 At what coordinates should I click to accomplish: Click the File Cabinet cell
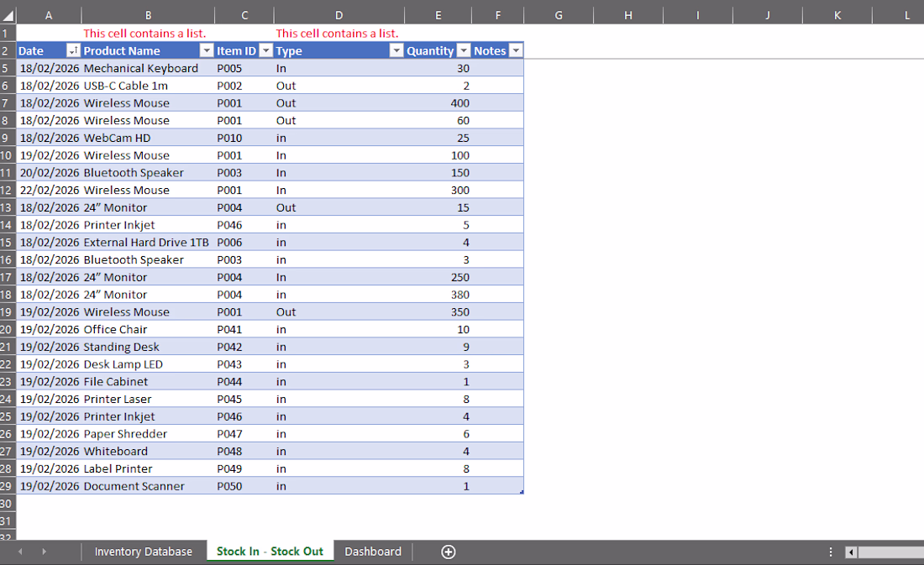[147, 382]
